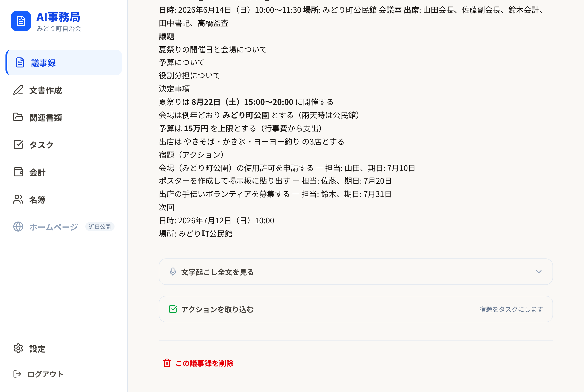Go to 文書作成 in the sidebar
This screenshot has height=392, width=584.
point(64,90)
